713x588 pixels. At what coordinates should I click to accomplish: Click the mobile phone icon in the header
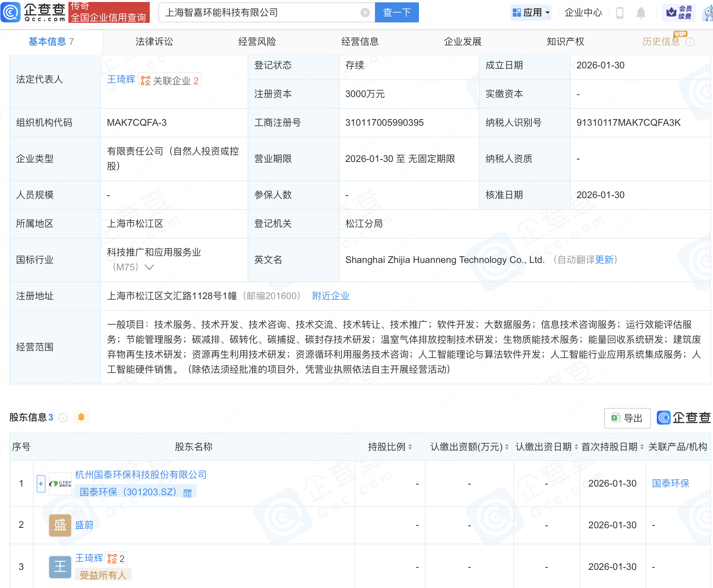[620, 13]
